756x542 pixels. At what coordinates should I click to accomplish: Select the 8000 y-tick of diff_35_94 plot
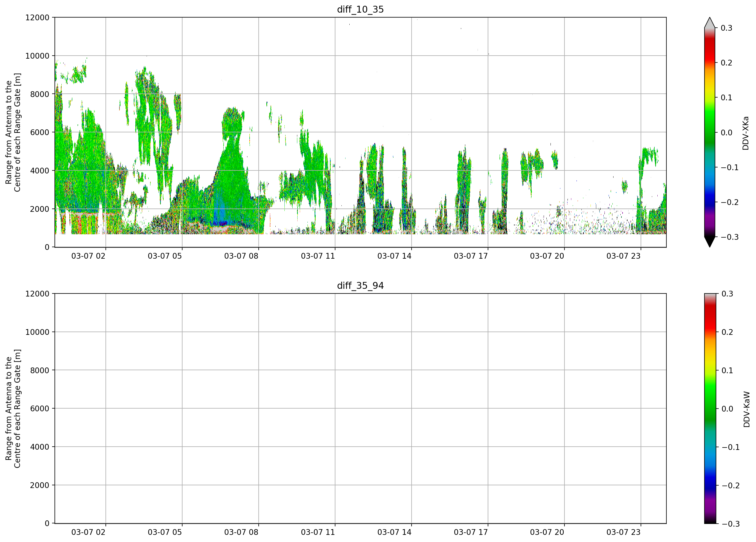(40, 370)
